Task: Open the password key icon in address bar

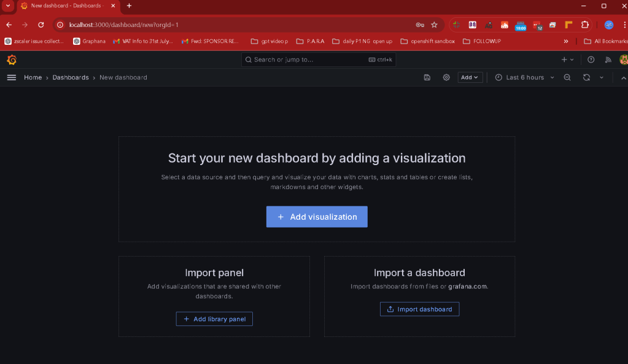Action: [420, 25]
